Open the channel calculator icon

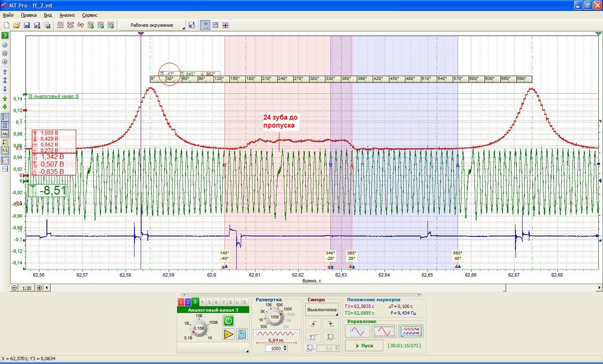(242, 334)
